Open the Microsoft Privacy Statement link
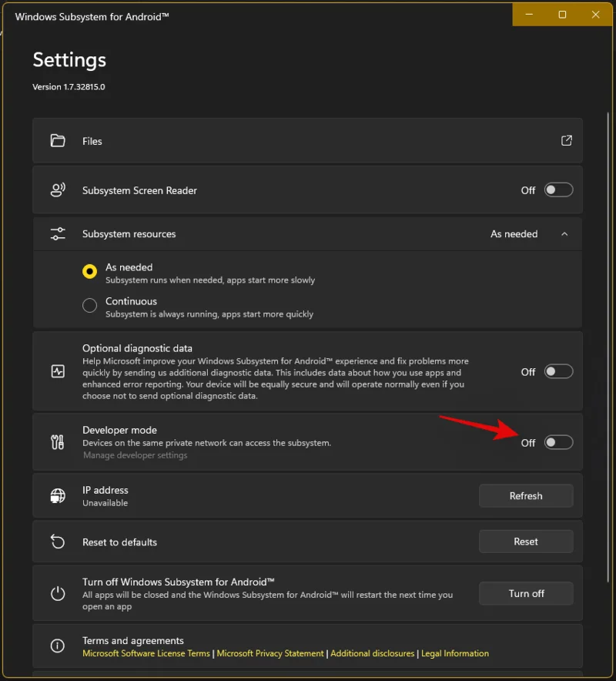 pyautogui.click(x=269, y=652)
